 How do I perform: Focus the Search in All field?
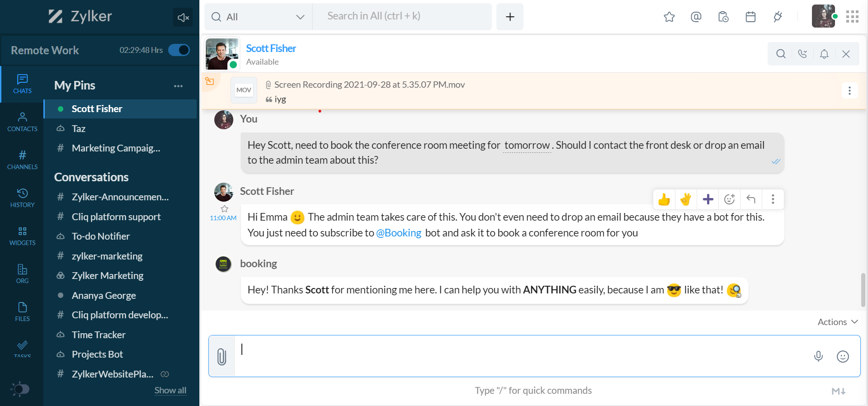click(x=402, y=17)
